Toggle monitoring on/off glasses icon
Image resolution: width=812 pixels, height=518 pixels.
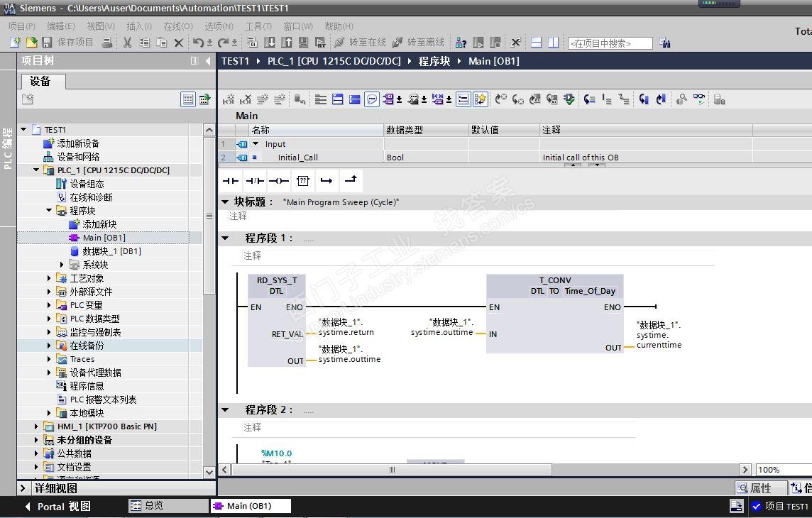click(699, 99)
